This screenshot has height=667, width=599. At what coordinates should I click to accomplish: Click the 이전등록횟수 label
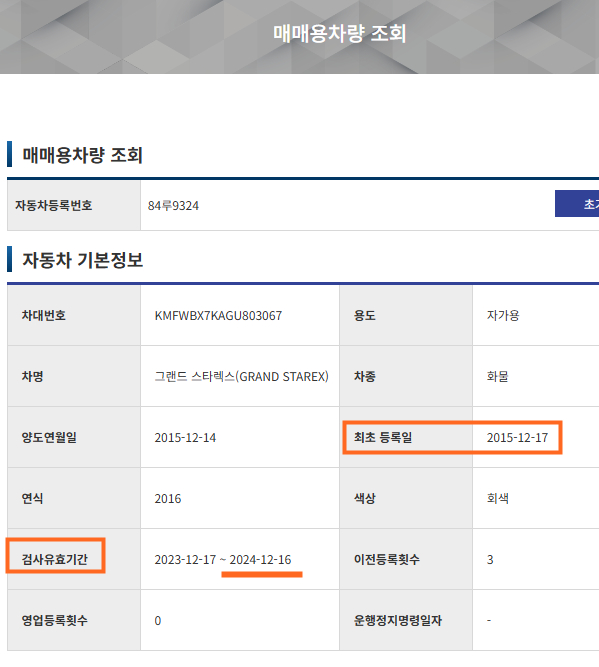pyautogui.click(x=387, y=559)
